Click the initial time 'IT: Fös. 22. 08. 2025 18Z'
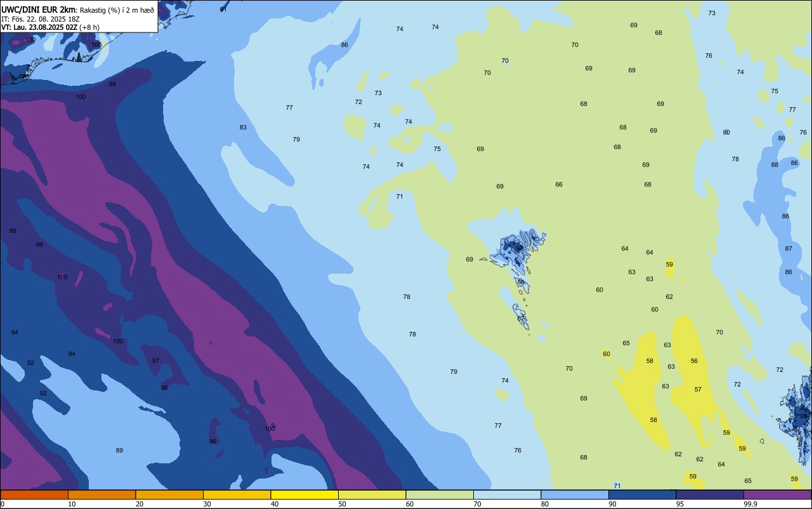The image size is (812, 509). (41, 18)
